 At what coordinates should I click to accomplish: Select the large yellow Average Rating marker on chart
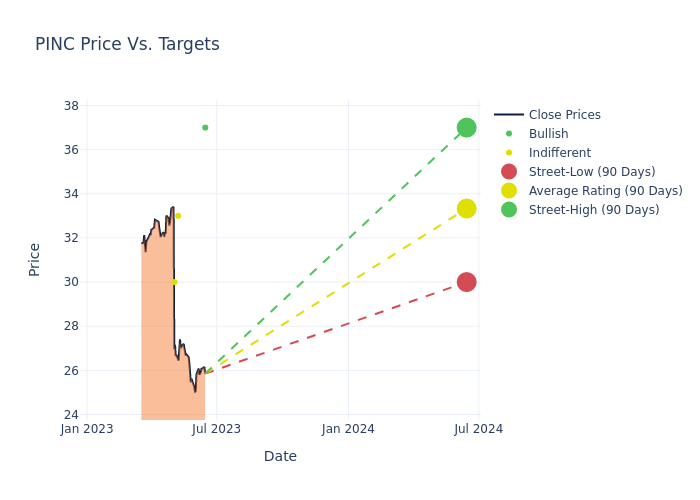click(466, 208)
